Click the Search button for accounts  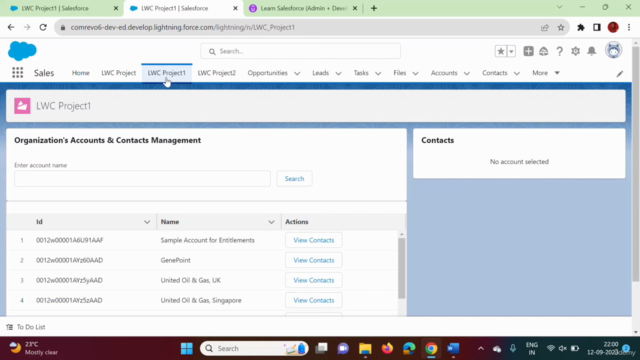point(294,178)
